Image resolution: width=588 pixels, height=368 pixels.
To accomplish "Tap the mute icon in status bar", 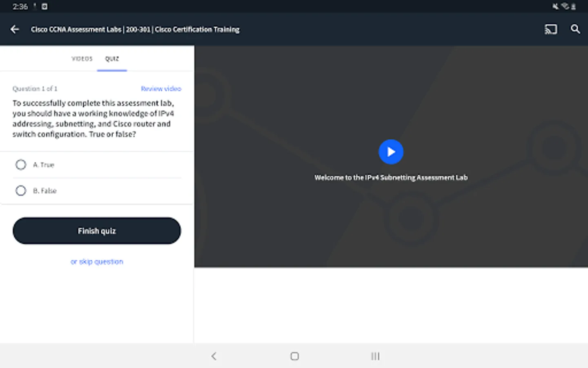I will pyautogui.click(x=555, y=6).
